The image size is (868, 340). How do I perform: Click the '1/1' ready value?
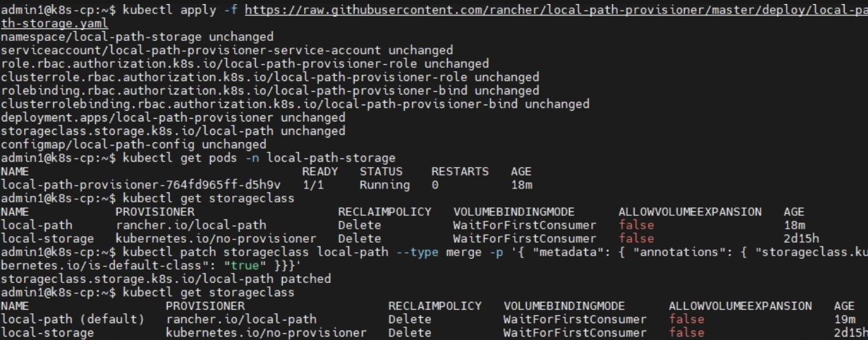click(x=314, y=185)
